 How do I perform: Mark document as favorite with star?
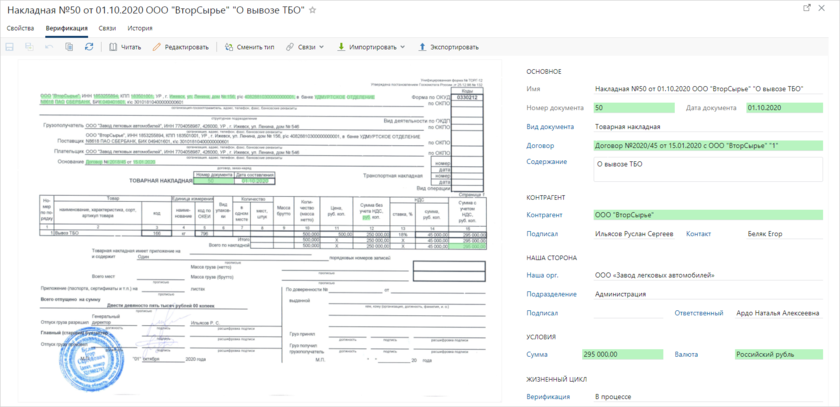[x=313, y=9]
